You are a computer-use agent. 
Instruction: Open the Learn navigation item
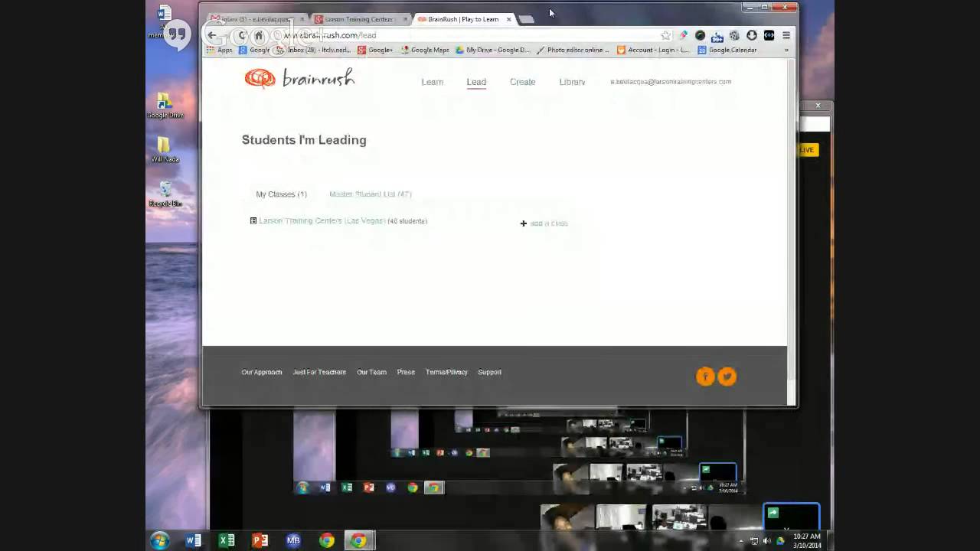(x=432, y=82)
